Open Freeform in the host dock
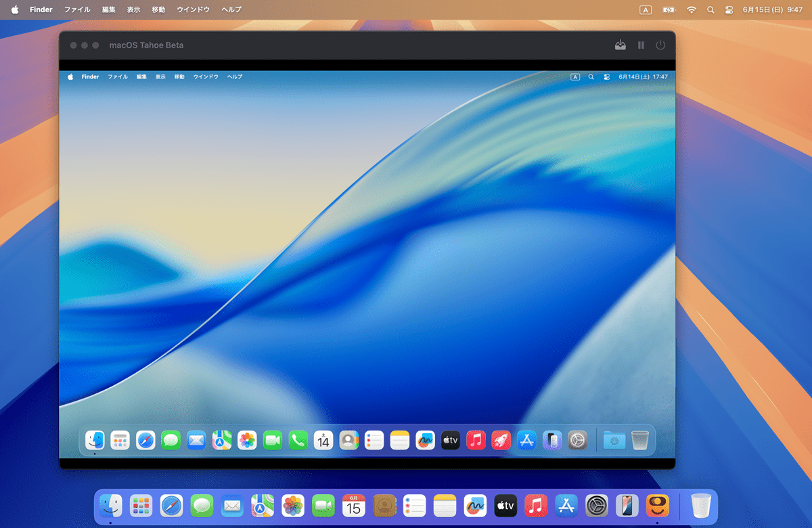The height and width of the screenshot is (528, 812). point(476,505)
